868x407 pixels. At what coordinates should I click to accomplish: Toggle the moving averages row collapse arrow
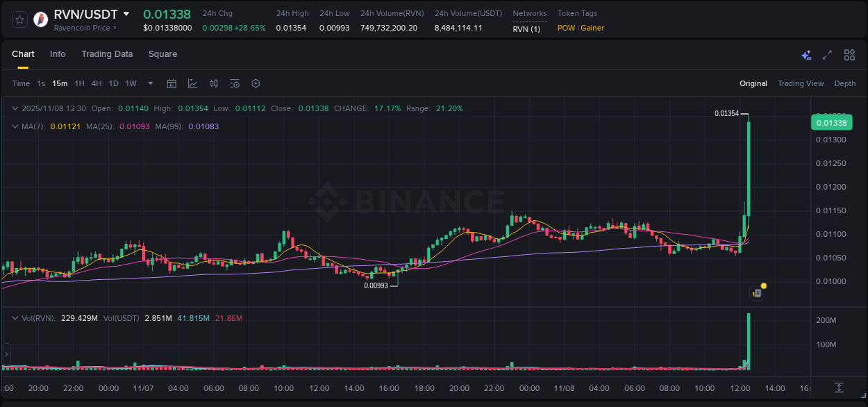[15, 126]
